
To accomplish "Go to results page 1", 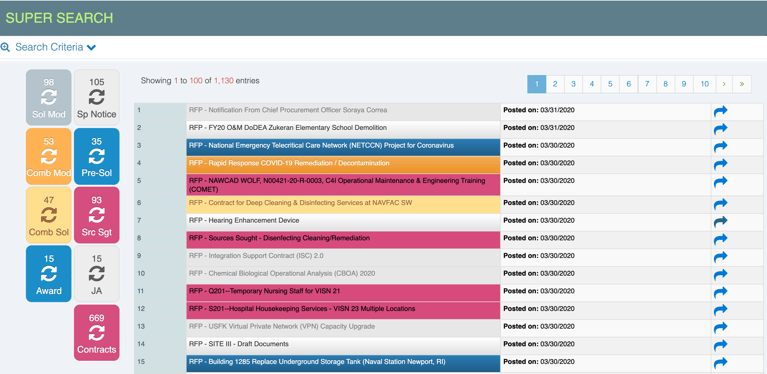I will pos(537,84).
